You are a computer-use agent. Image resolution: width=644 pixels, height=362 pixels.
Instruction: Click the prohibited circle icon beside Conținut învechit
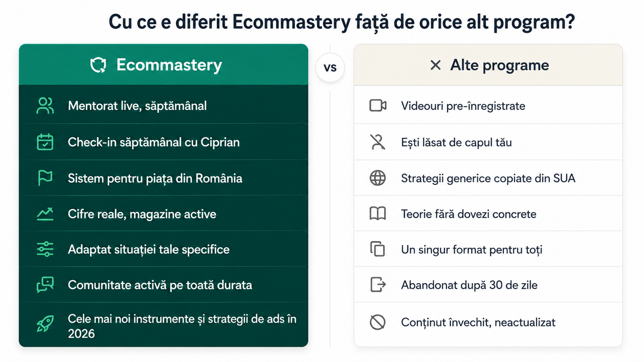pyautogui.click(x=378, y=322)
